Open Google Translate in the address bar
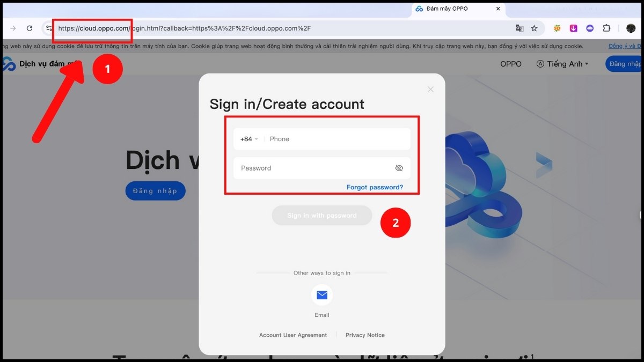Image resolution: width=644 pixels, height=362 pixels. (519, 28)
